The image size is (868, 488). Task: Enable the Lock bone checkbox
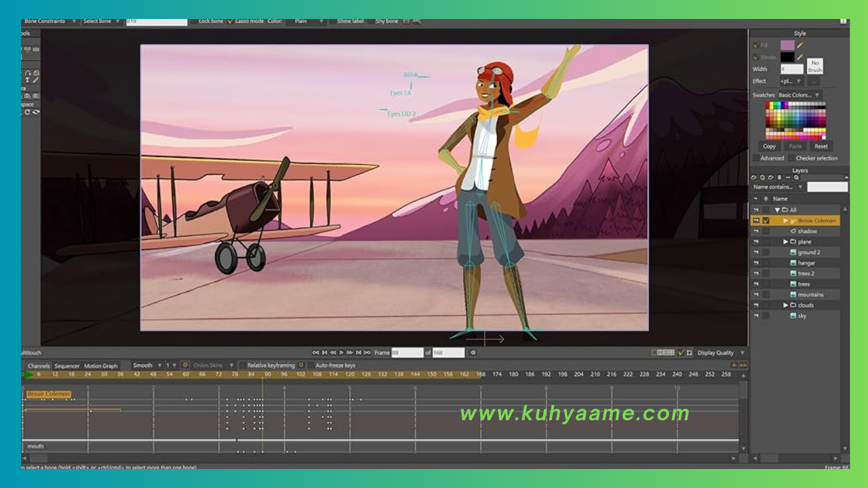(x=194, y=21)
